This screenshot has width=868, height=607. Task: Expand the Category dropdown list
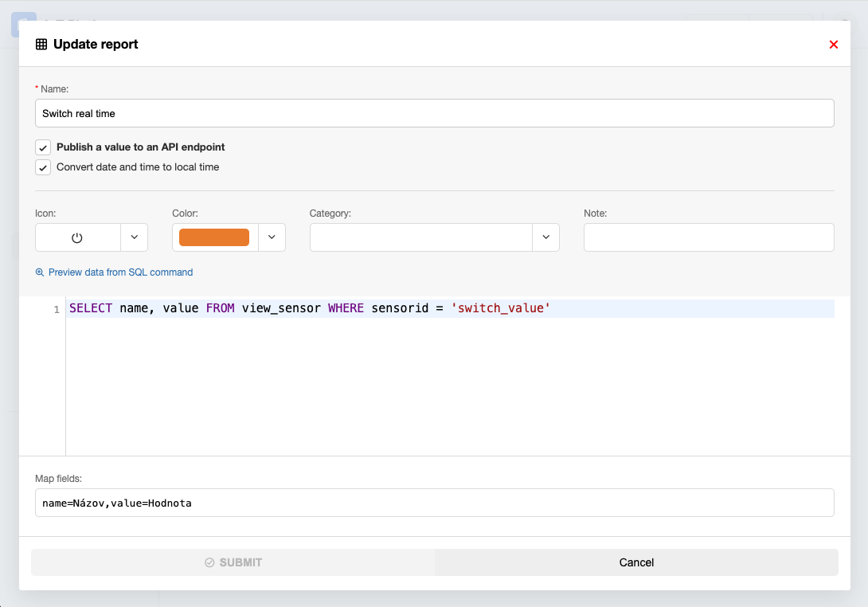point(545,237)
